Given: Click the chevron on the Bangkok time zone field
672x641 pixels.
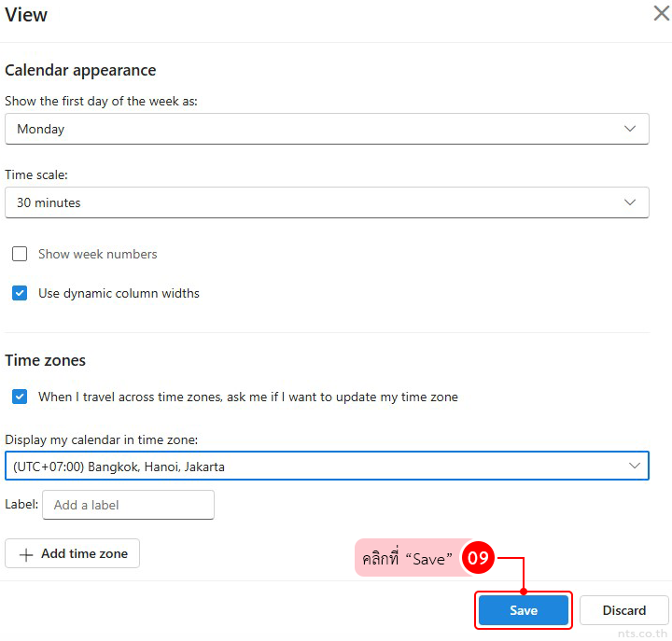Looking at the screenshot, I should (x=635, y=466).
